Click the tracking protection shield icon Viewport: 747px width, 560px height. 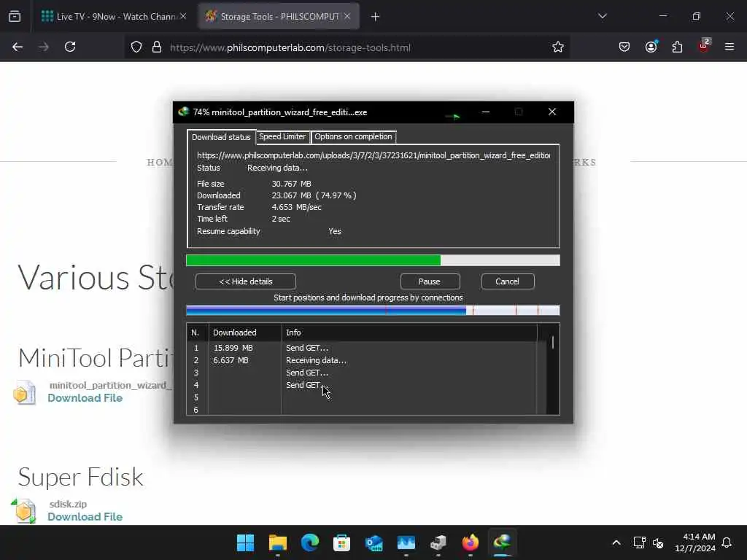[x=136, y=47]
